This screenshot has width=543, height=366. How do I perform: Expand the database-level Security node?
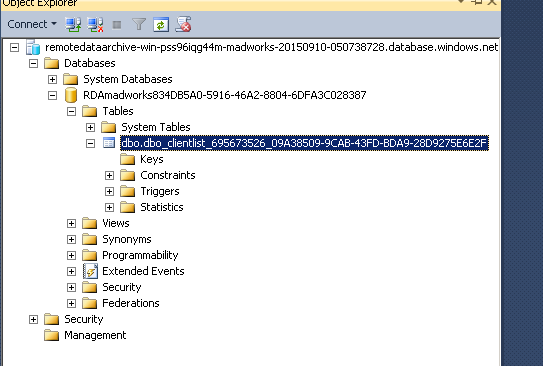[71, 287]
